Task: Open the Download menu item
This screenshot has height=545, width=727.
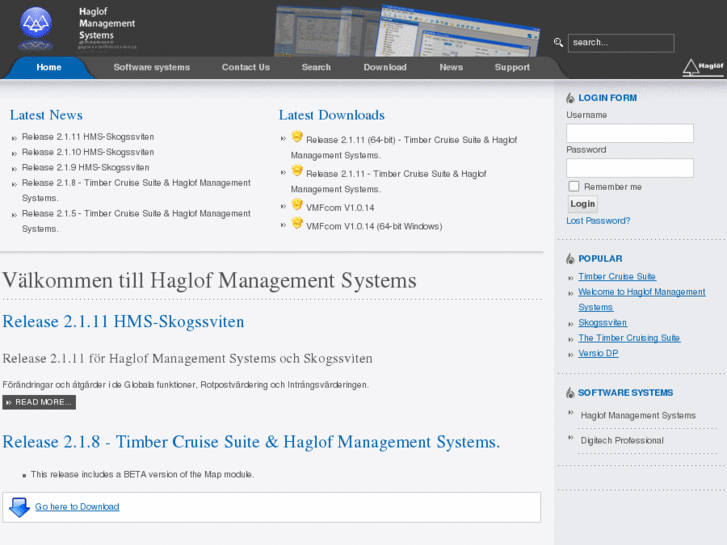Action: click(x=385, y=67)
